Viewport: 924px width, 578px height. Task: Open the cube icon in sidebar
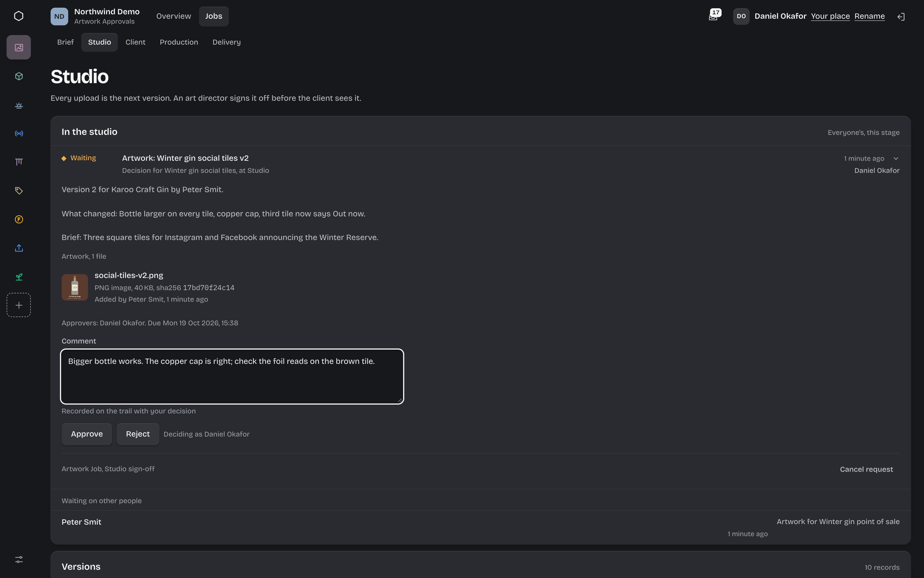pos(19,76)
